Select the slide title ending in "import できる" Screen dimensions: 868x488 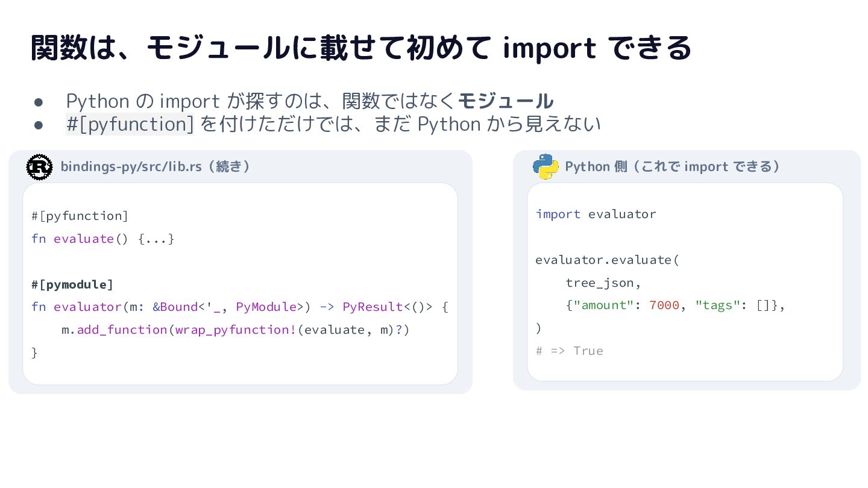[361, 48]
